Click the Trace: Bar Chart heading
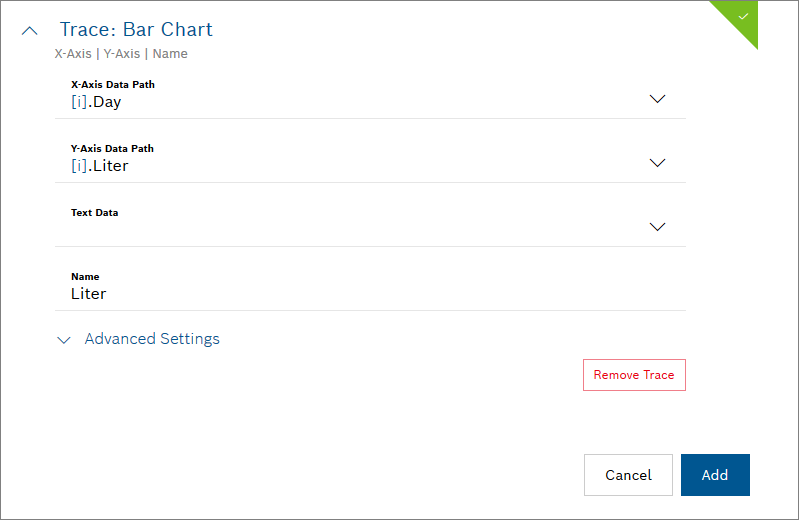This screenshot has width=799, height=520. pyautogui.click(x=136, y=30)
